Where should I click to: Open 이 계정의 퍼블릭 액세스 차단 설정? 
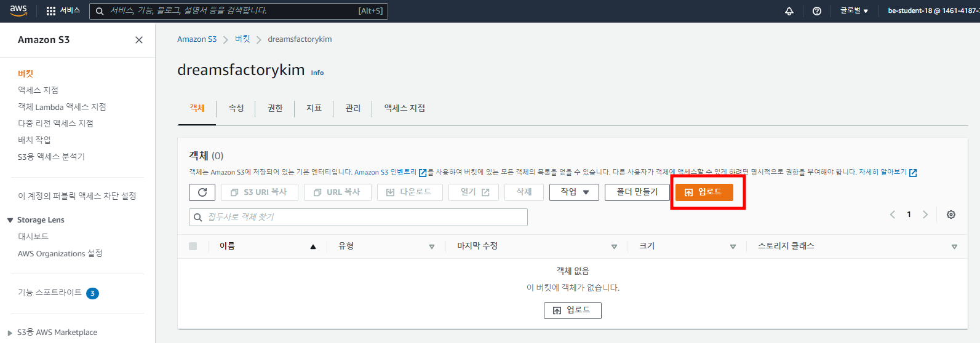coord(77,196)
